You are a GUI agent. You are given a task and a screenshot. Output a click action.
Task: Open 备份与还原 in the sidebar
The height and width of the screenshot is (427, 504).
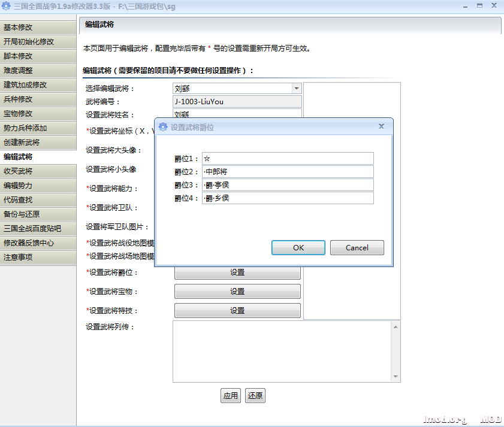pos(38,214)
